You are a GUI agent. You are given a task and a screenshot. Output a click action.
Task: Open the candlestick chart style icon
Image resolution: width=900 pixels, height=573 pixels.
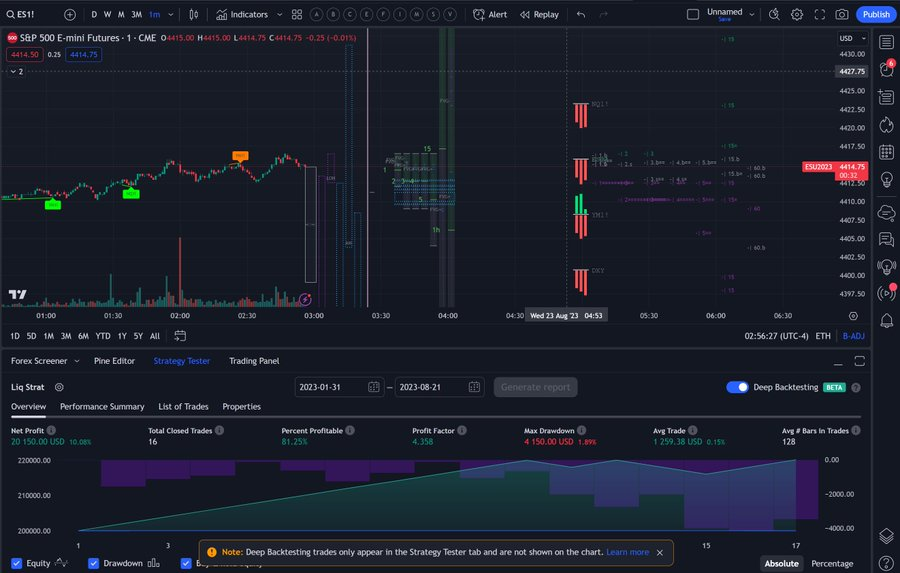pyautogui.click(x=194, y=14)
